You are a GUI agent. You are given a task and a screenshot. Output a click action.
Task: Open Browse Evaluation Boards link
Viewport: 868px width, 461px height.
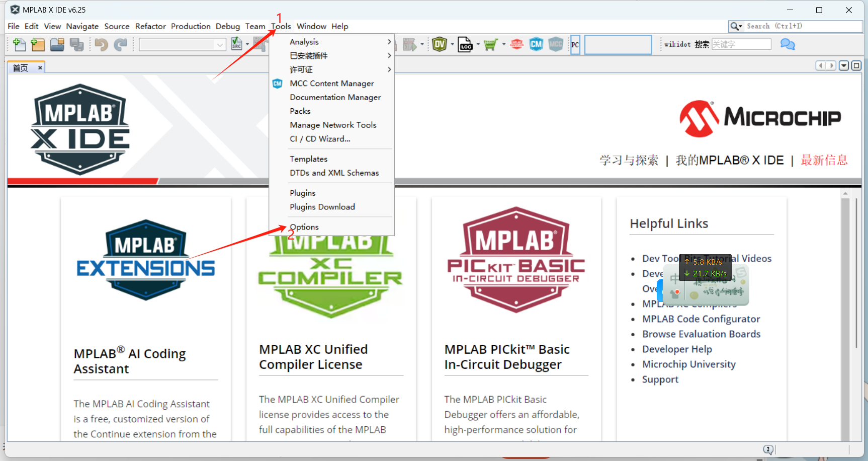(702, 334)
